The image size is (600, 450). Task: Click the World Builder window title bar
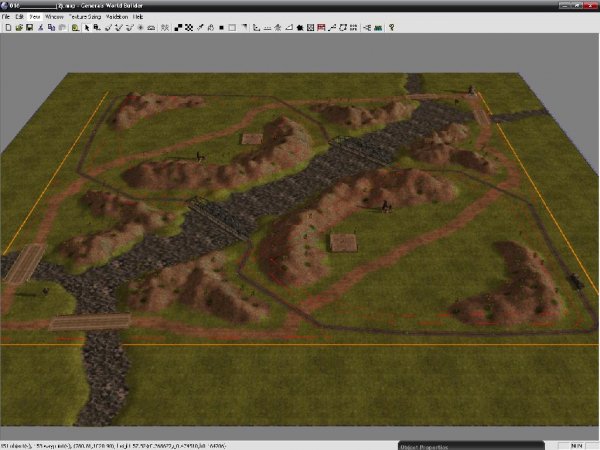click(300, 6)
